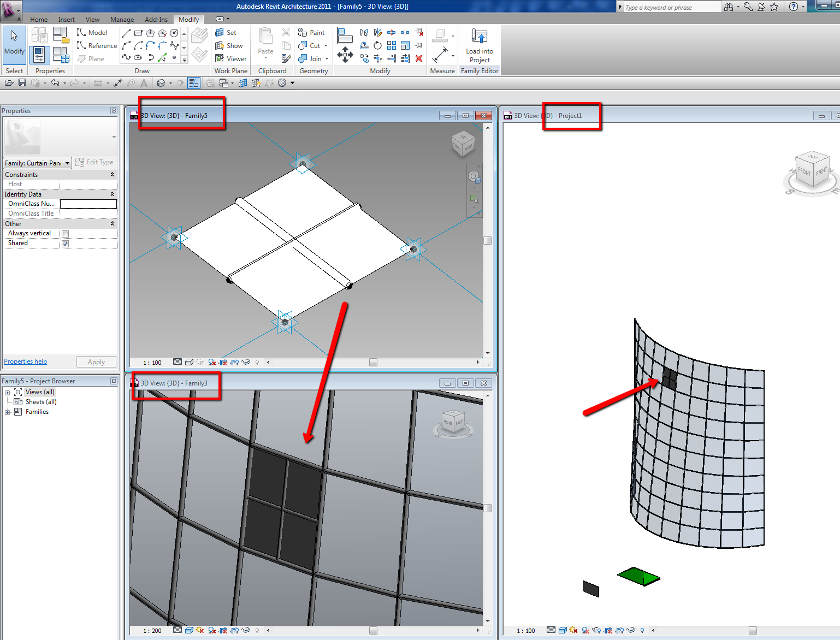840x640 pixels.
Task: Toggle the Properties palette button in ribbon
Action: coord(39,55)
